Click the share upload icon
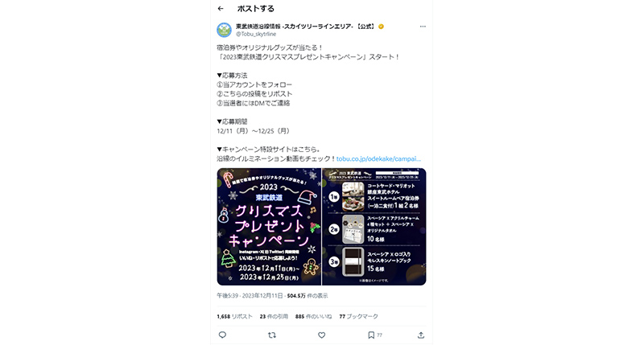 (x=421, y=335)
